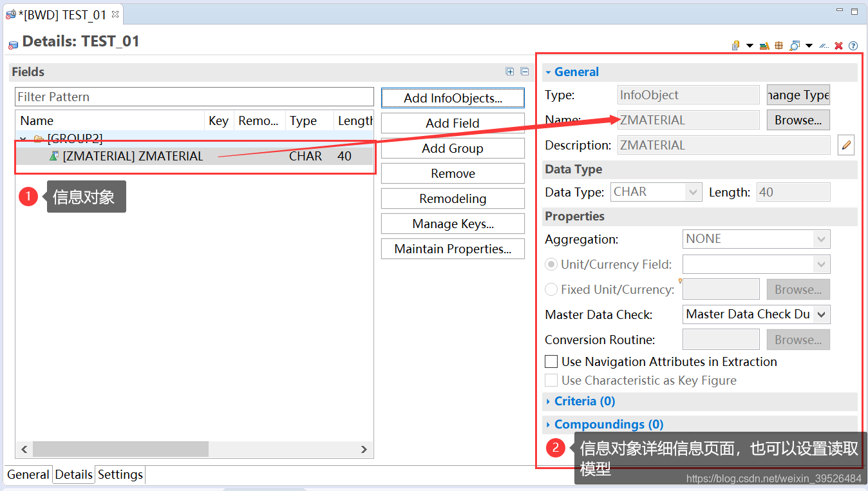Click the Key column header
868x491 pixels.
point(218,120)
